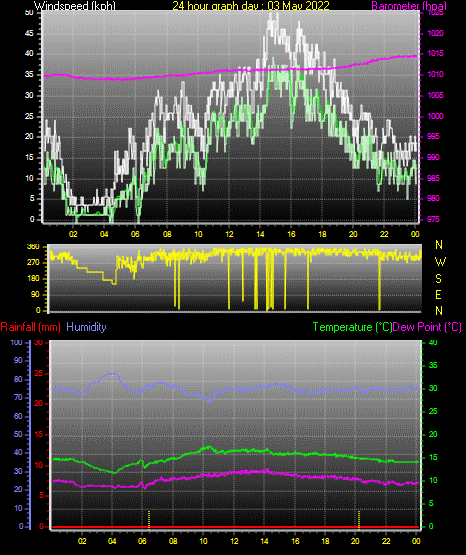Click yellow dotted marker near hour 20
Viewport: 466px width, 555px height.
[359, 520]
